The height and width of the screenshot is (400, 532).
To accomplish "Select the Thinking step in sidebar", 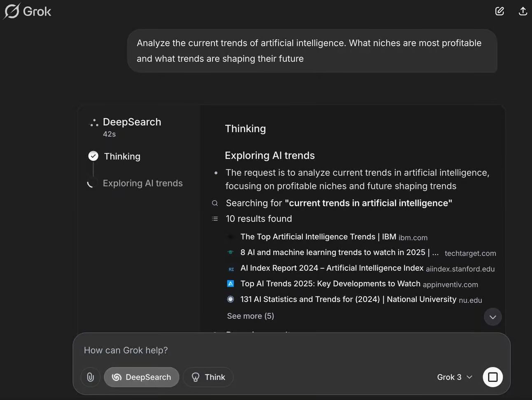I will pos(122,156).
